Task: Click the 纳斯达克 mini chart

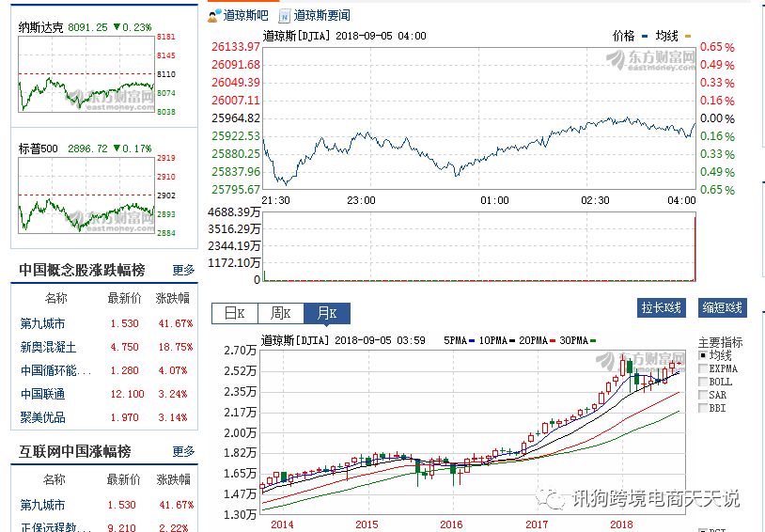Action: point(86,73)
